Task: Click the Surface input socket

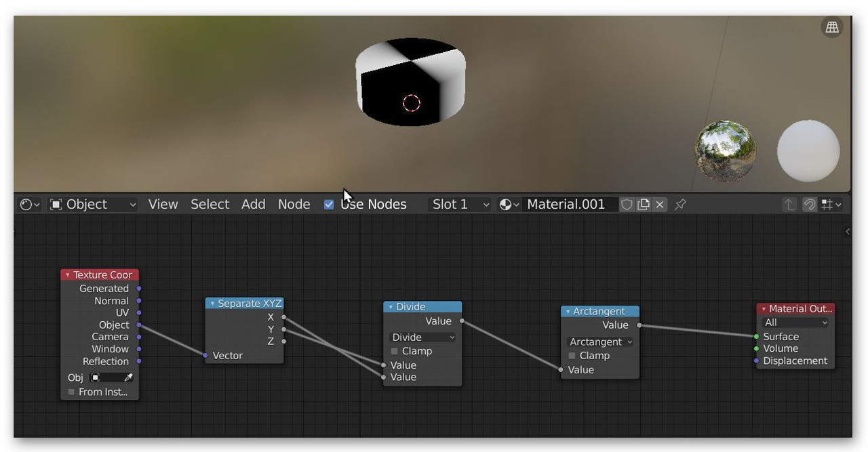Action: coord(756,337)
